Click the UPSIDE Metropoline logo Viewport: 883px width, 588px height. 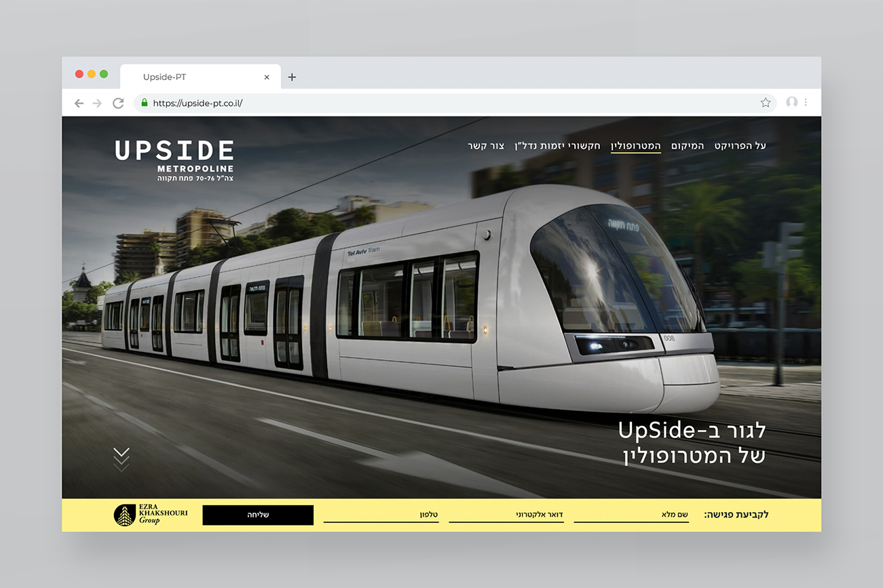click(x=174, y=160)
